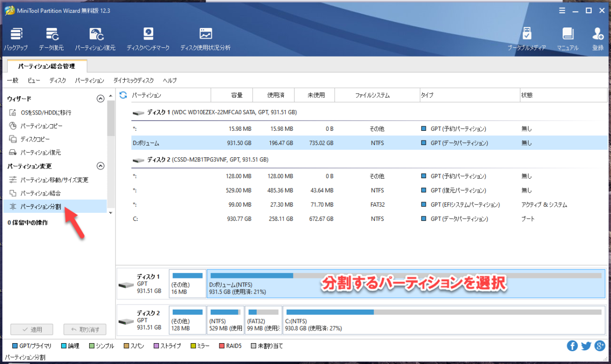Sort by the タイプ column header
This screenshot has height=364, width=611.
[468, 95]
